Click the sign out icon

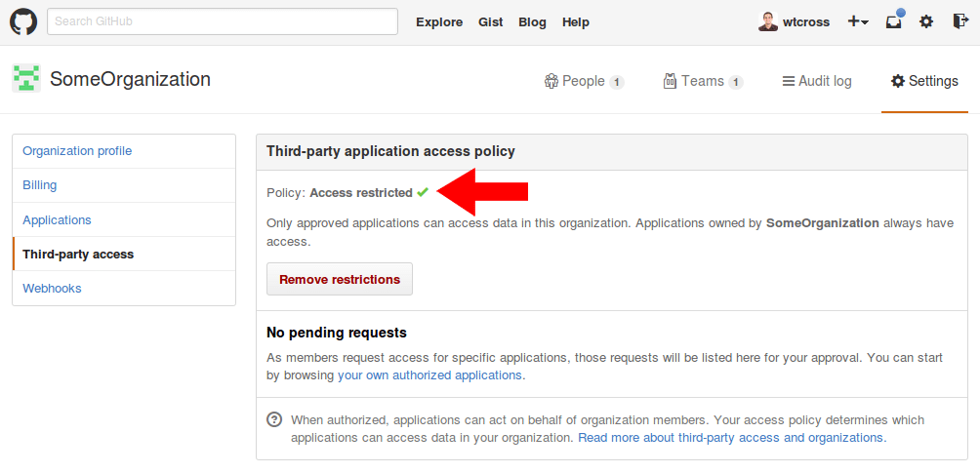[960, 21]
